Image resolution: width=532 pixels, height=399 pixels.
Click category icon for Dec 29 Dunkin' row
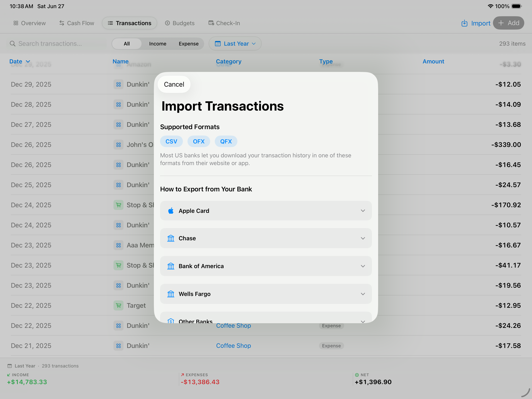118,84
